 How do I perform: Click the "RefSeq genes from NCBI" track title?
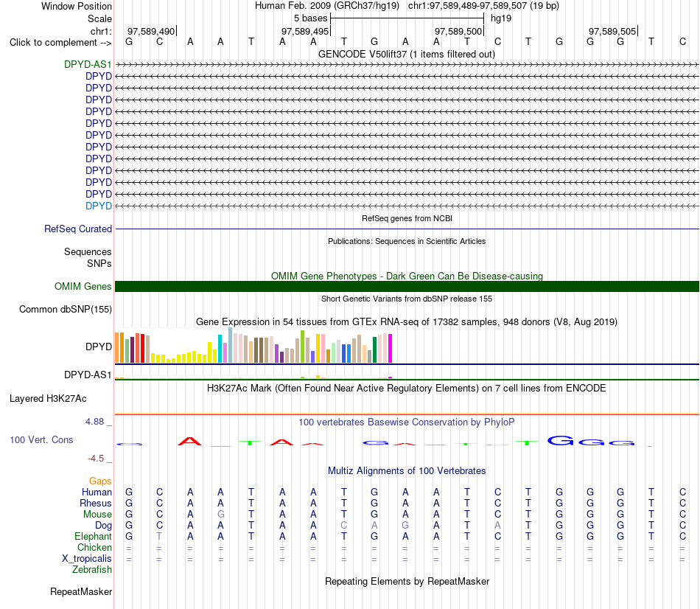click(407, 218)
